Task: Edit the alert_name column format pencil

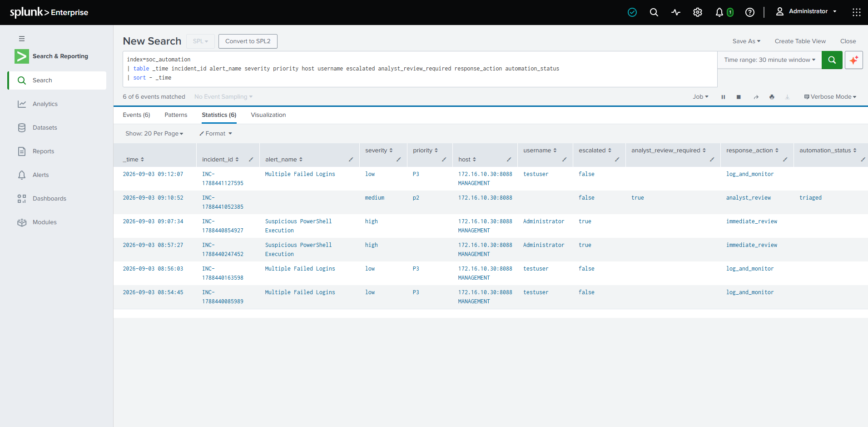Action: click(x=351, y=160)
